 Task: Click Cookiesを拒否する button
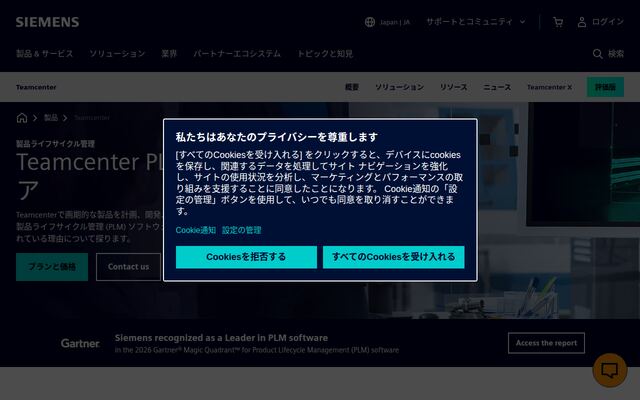click(x=246, y=257)
